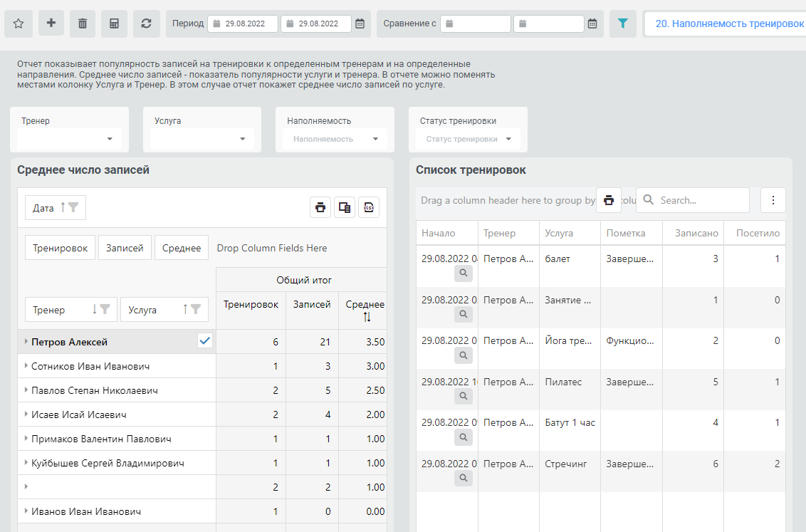
Task: Open filter on Дата pivot field
Action: click(x=73, y=207)
